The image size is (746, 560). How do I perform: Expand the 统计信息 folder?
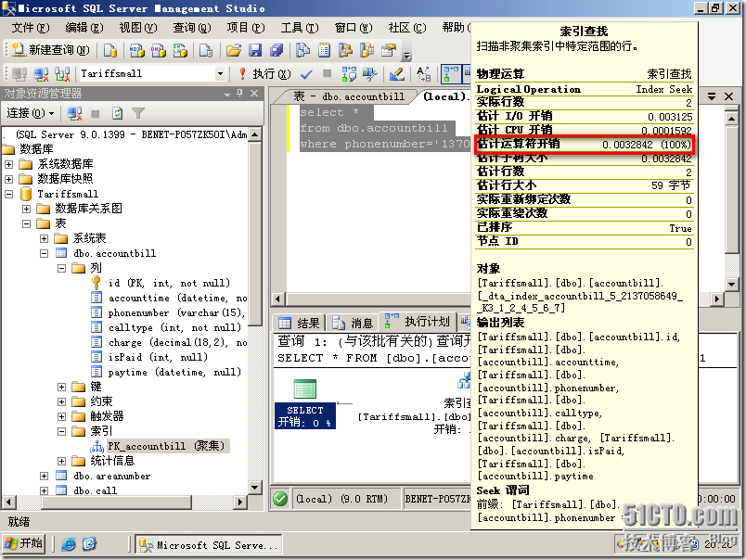62,461
